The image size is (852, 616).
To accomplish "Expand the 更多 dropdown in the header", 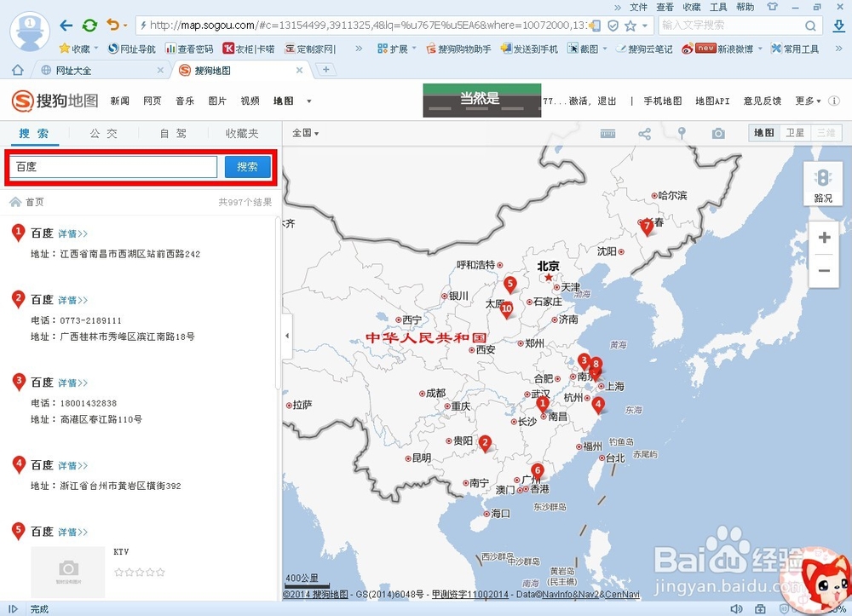I will (x=808, y=101).
